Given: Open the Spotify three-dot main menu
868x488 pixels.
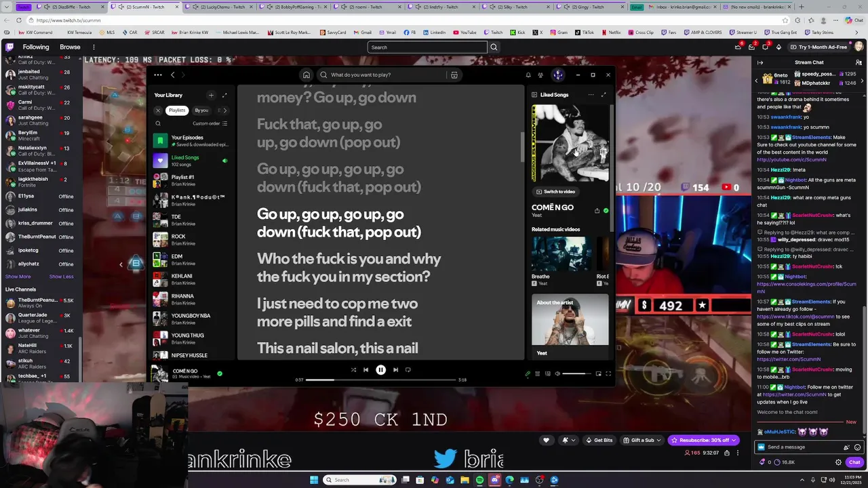Looking at the screenshot, I should (x=157, y=75).
